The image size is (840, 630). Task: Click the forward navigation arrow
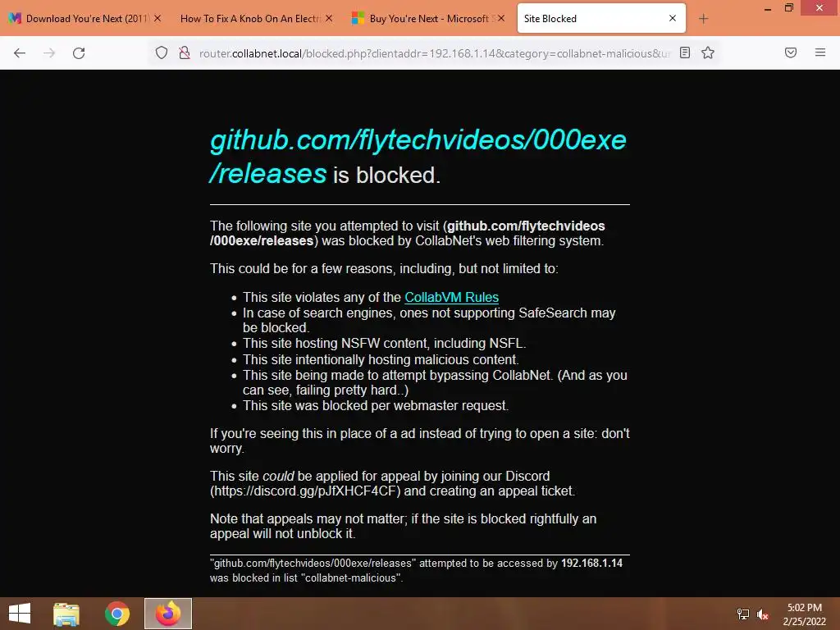coord(49,52)
